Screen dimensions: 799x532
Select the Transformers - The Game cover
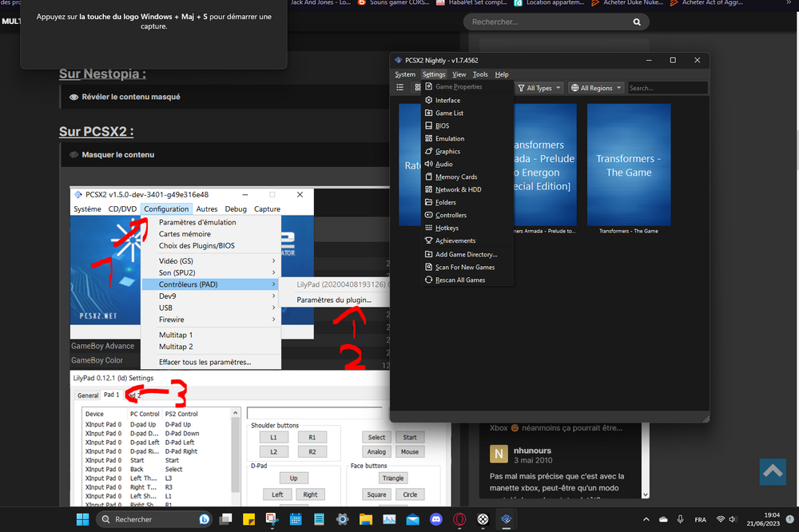[x=628, y=165]
